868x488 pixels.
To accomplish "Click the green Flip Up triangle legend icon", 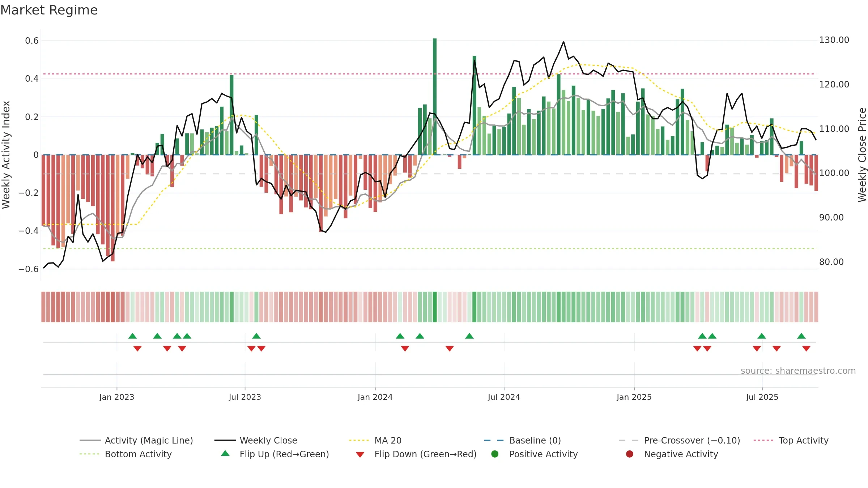I will [x=225, y=453].
